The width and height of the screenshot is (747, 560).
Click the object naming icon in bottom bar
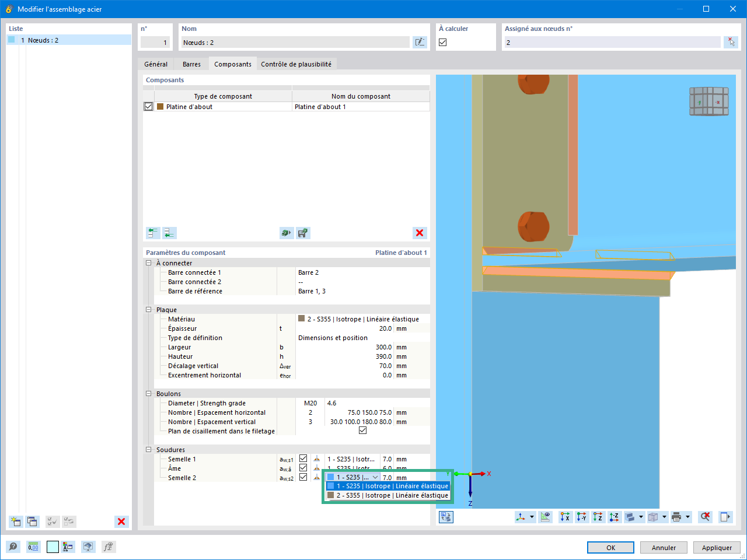pyautogui.click(x=68, y=547)
